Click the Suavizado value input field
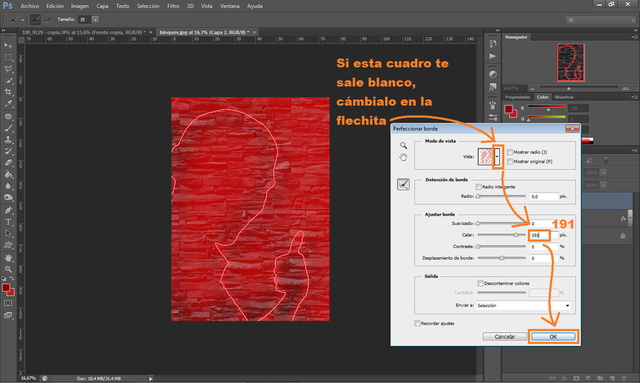 tap(544, 224)
